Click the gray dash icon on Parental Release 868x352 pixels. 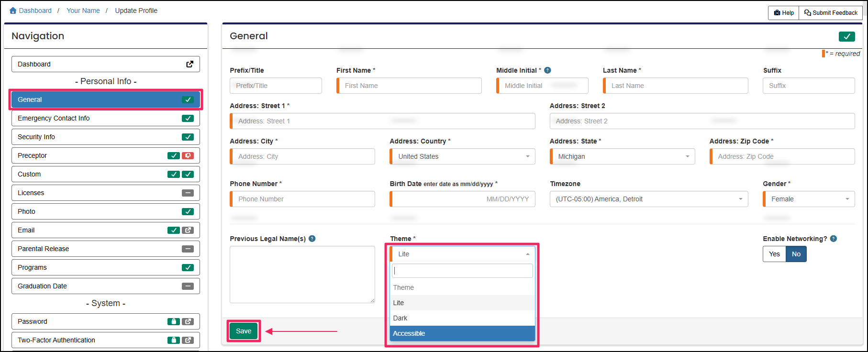[188, 249]
